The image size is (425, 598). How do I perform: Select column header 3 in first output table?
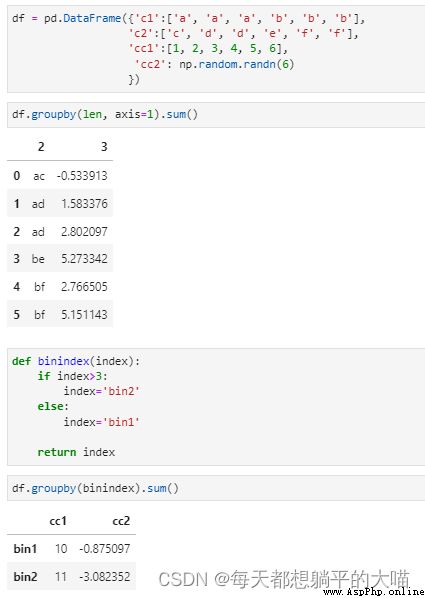104,147
